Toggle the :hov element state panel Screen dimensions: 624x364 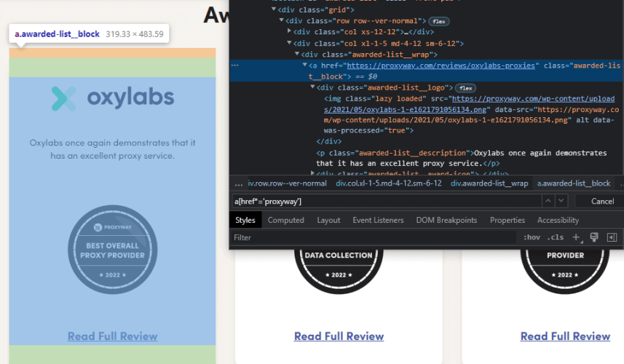click(x=532, y=237)
